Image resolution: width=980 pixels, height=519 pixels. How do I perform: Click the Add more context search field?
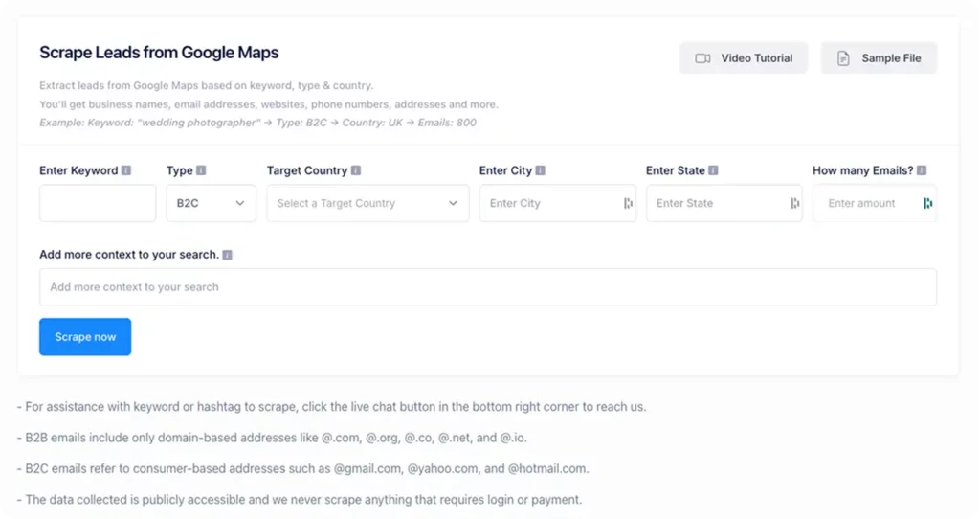pyautogui.click(x=487, y=287)
